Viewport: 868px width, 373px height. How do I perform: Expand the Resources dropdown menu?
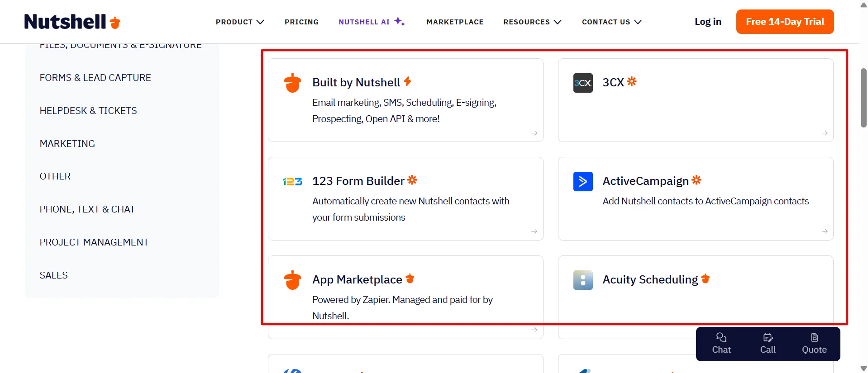533,22
